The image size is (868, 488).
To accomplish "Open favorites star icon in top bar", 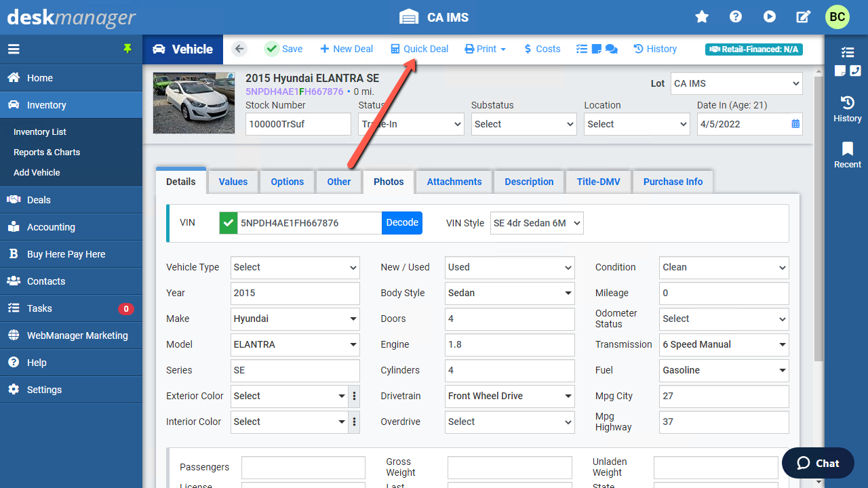I will [x=702, y=17].
